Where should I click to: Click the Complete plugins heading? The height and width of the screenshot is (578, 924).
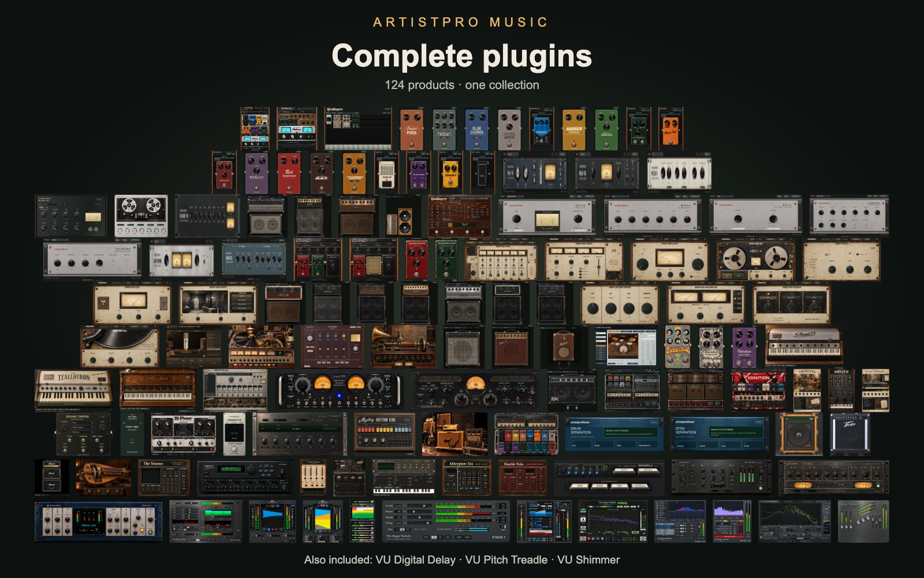tap(462, 55)
